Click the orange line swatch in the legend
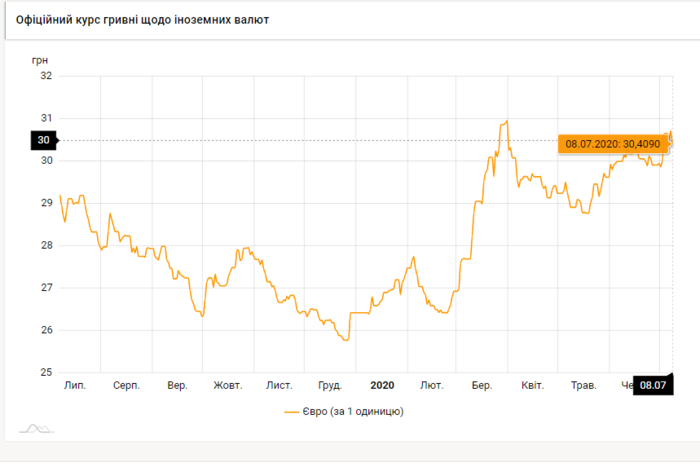Viewport: 700px width, 467px height. point(293,411)
